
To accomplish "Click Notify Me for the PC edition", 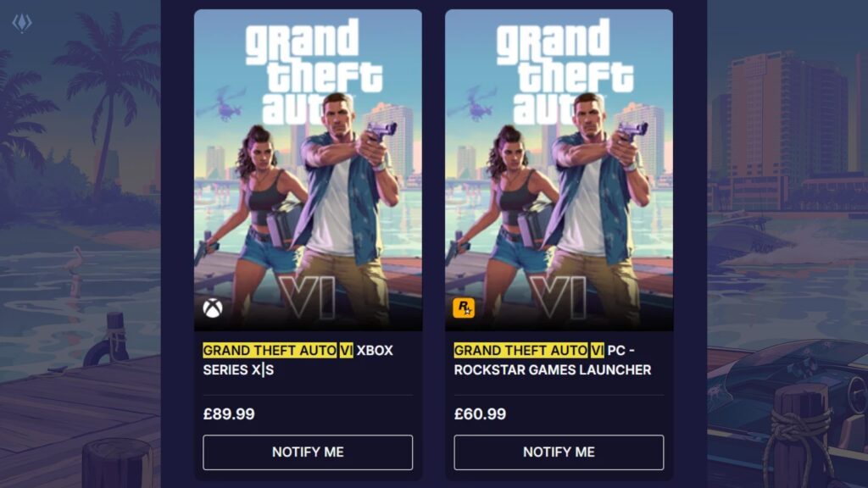I will click(x=559, y=452).
